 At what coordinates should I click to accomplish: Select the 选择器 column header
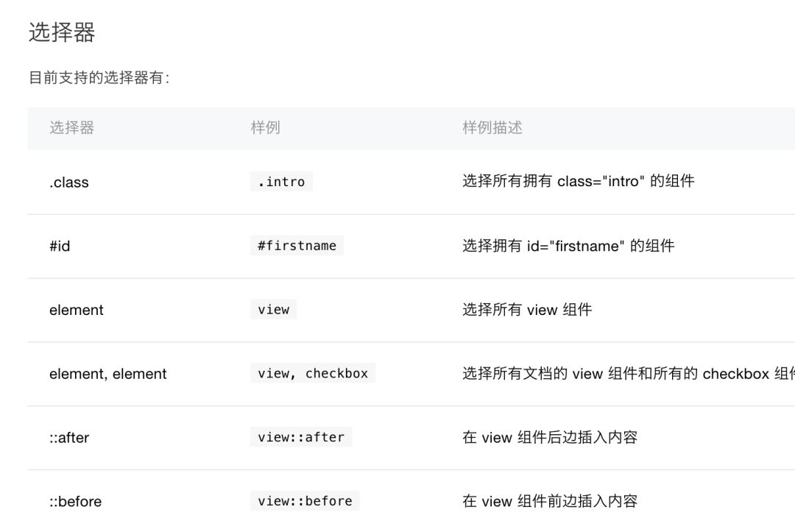click(x=71, y=128)
